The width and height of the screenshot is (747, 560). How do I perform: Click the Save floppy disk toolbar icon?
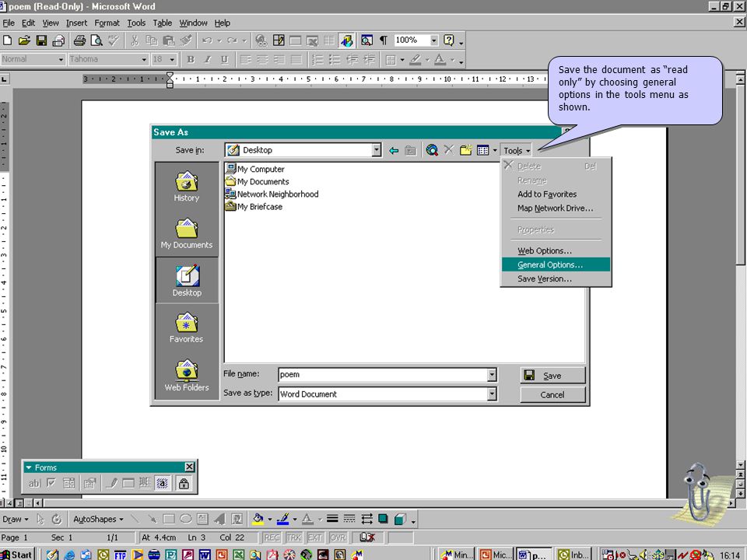[x=41, y=40]
